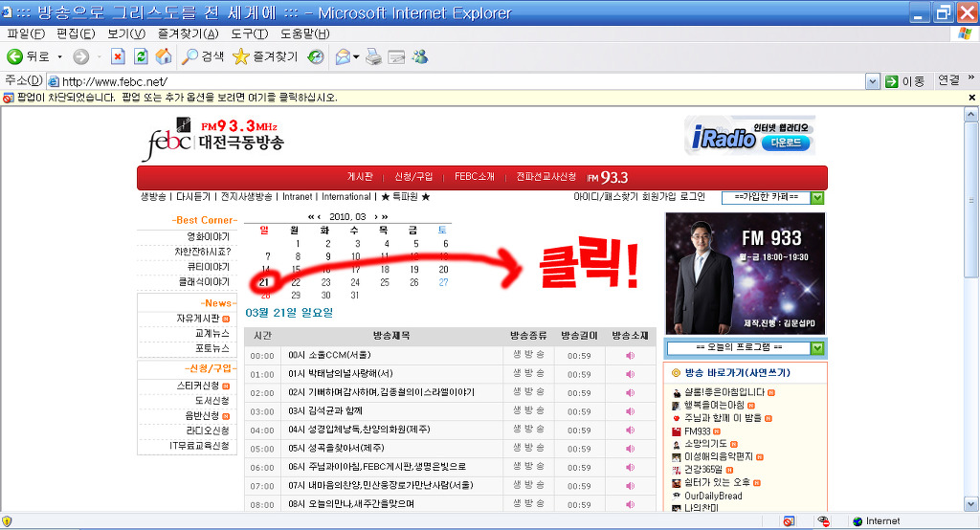Image resolution: width=980 pixels, height=530 pixels.
Task: Select day 21 on the calendar
Action: (265, 282)
